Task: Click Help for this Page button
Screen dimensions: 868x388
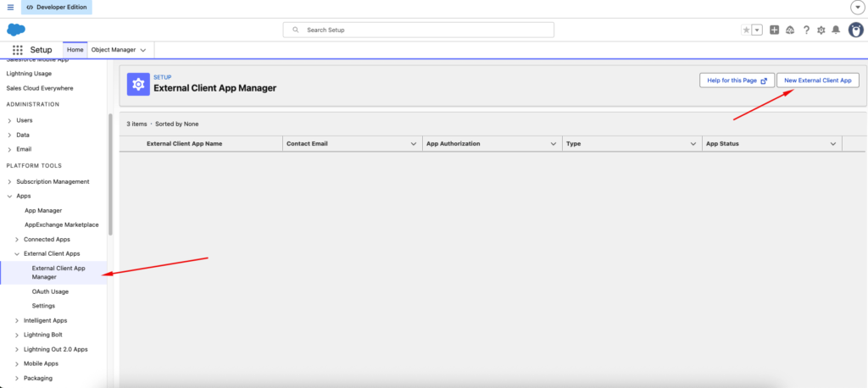Action: click(x=734, y=80)
